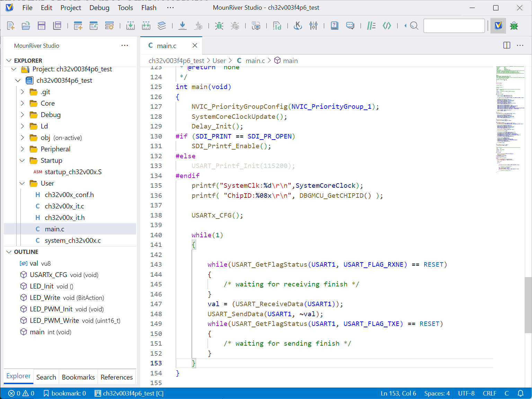Viewport: 532px width, 399px height.
Task: Switch to the Bookmarks panel tab
Action: (78, 377)
